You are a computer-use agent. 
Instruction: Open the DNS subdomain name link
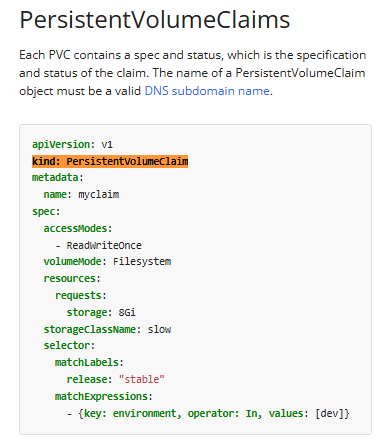click(207, 91)
